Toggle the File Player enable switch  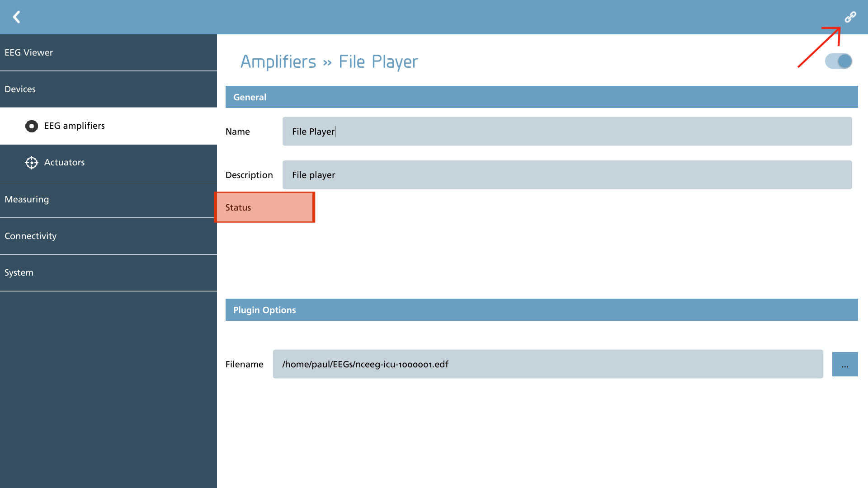coord(839,61)
